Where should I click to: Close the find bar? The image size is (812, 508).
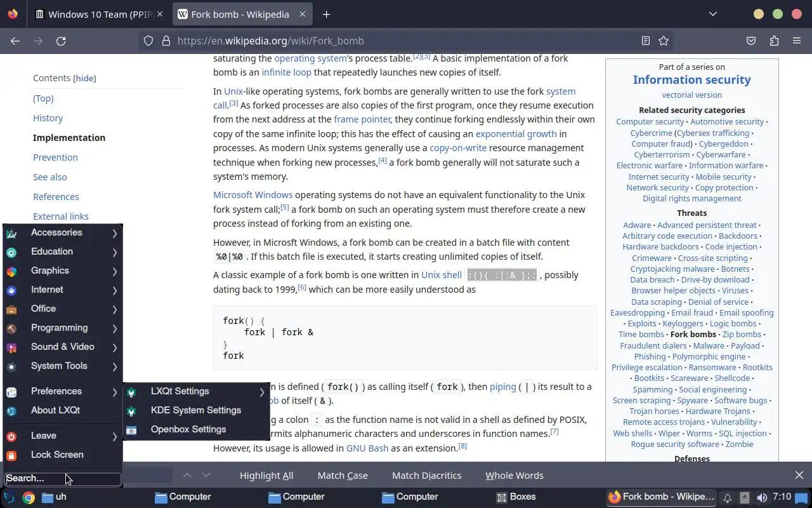(799, 475)
